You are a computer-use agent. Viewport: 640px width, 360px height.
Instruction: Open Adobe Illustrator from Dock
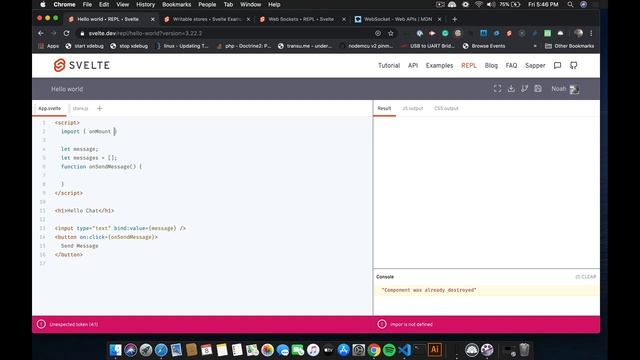pos(435,350)
